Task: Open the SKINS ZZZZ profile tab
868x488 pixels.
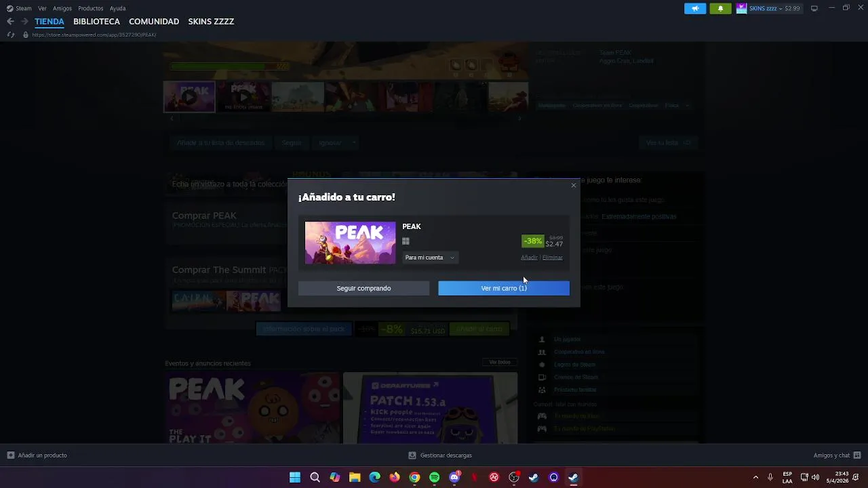Action: pyautogui.click(x=211, y=22)
